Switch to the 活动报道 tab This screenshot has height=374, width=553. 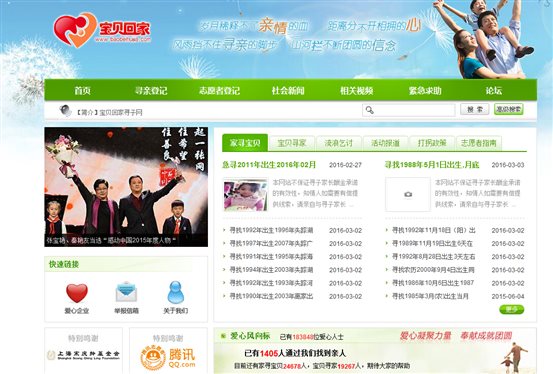(385, 143)
